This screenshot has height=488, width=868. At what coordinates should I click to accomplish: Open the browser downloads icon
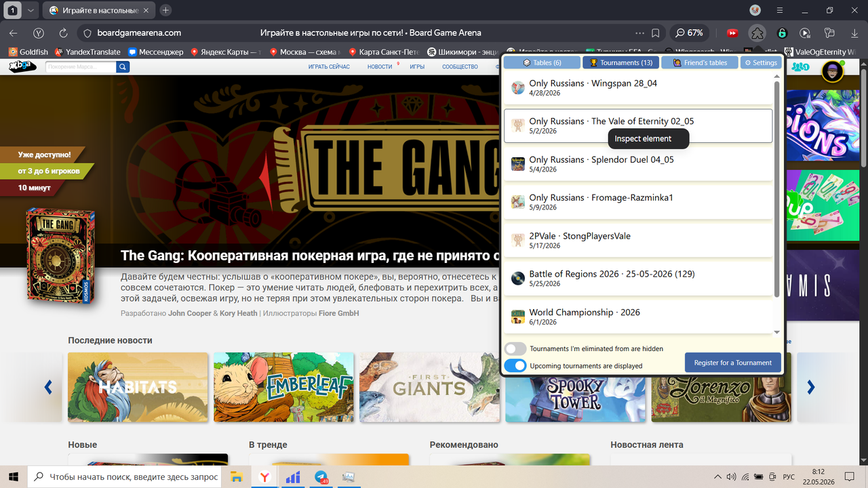[x=854, y=33]
